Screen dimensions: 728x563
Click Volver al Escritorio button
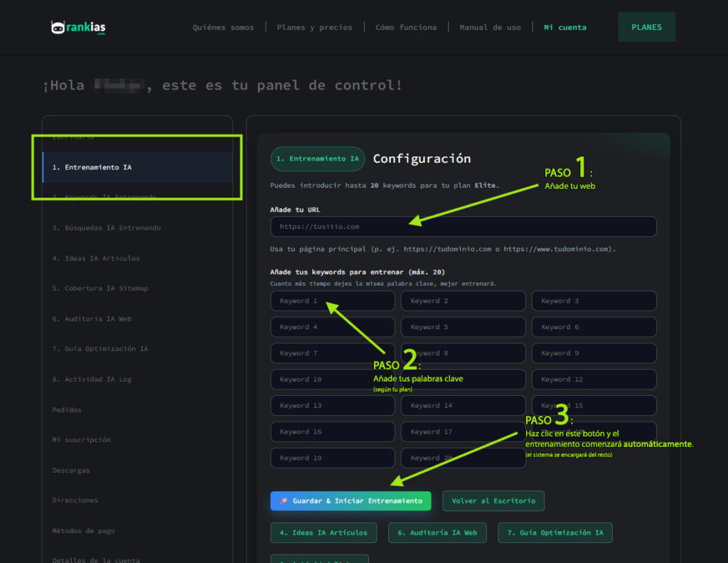493,500
